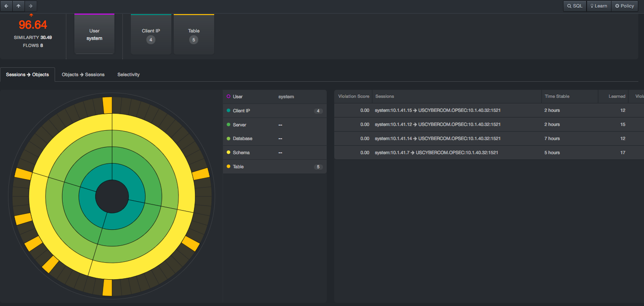Click the up arrow navigation icon
The width and height of the screenshot is (644, 306).
pos(18,6)
